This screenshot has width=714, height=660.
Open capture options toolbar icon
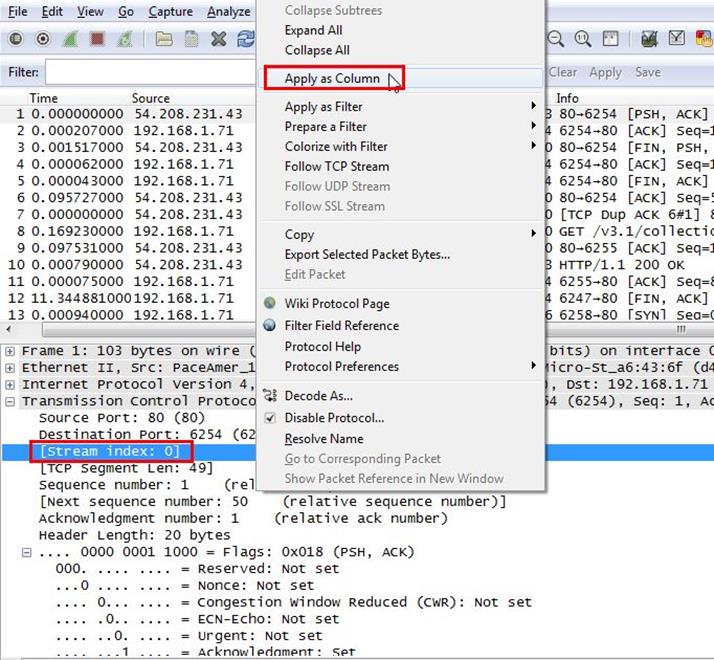43,40
